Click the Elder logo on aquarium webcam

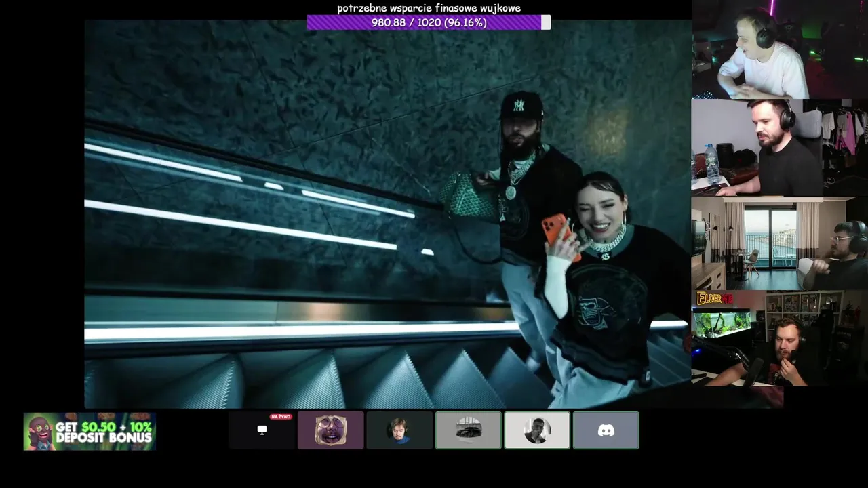(715, 298)
